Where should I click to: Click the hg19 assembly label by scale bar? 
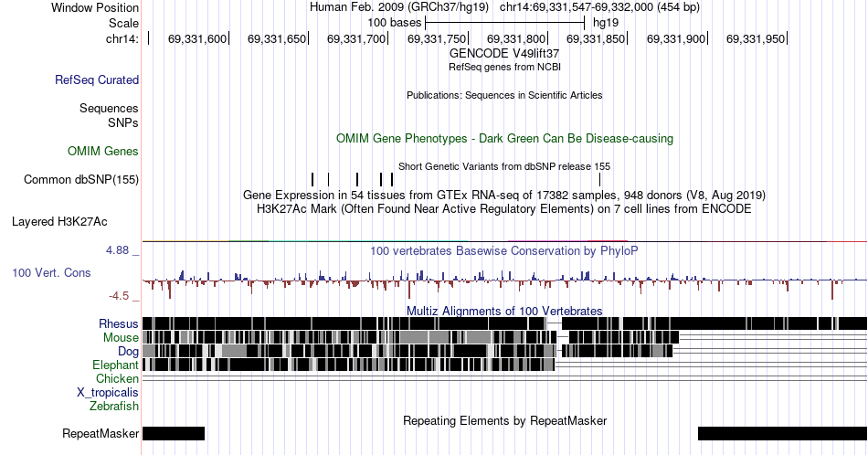point(606,23)
